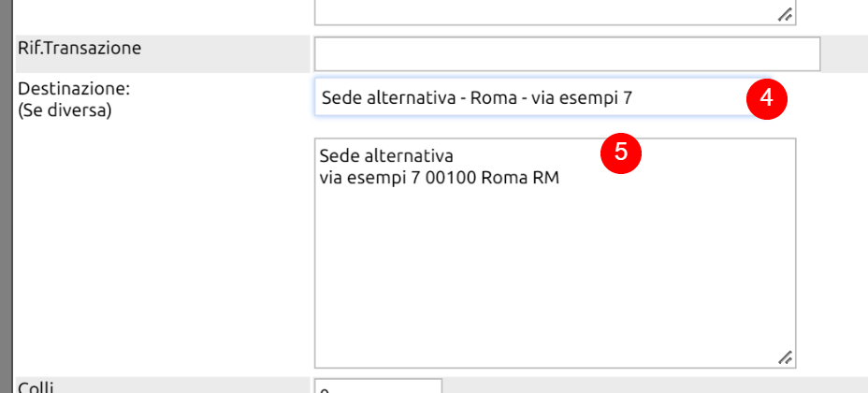Click the resize grip of address textarea

785,357
